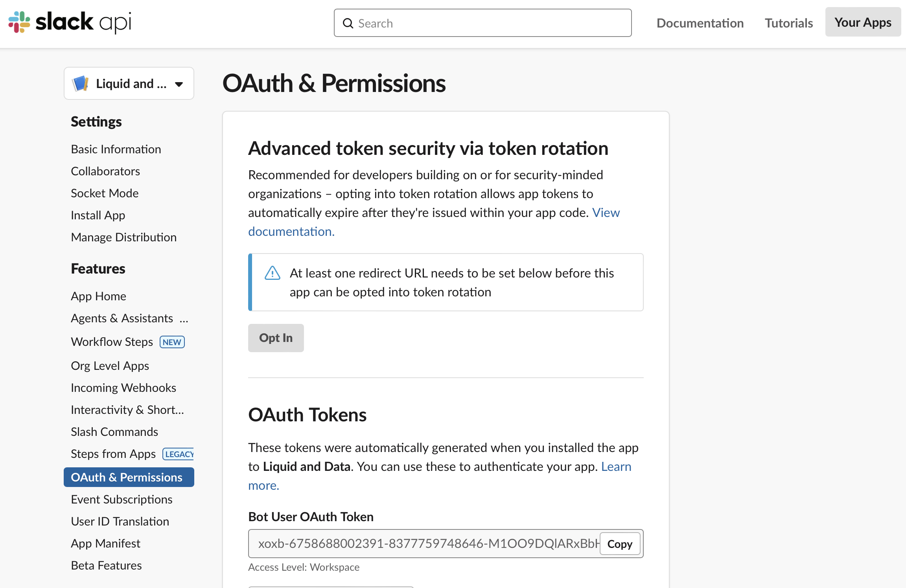Open Event Subscriptions in the sidebar
This screenshot has width=906, height=588.
pyautogui.click(x=122, y=499)
